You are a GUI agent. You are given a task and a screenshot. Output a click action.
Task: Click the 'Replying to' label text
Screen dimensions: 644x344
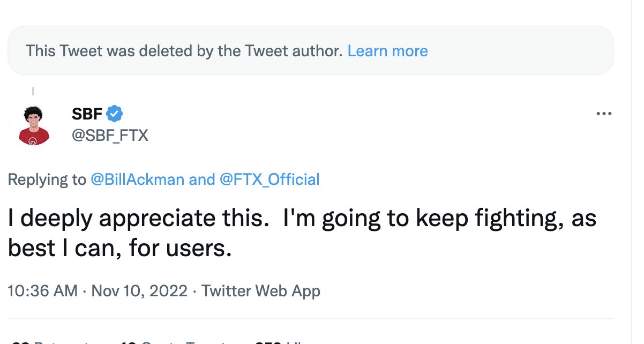(47, 179)
